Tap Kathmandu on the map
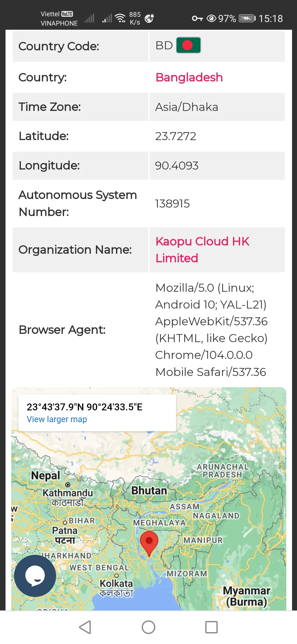 [68, 493]
